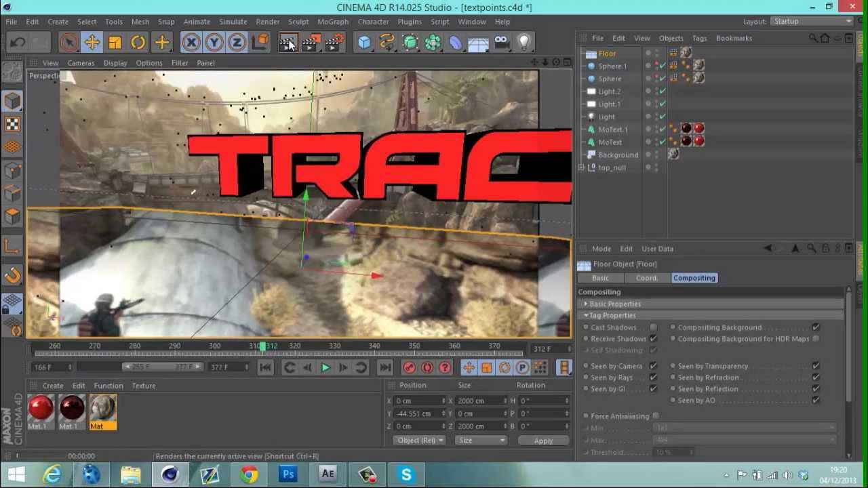The image size is (868, 488).
Task: Toggle Seen by AO checkbox
Action: tap(816, 401)
